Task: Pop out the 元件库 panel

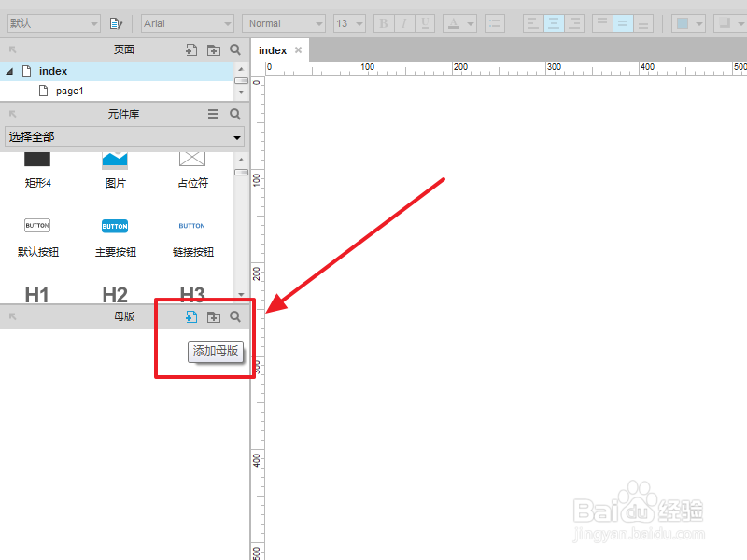Action: pyautogui.click(x=13, y=114)
